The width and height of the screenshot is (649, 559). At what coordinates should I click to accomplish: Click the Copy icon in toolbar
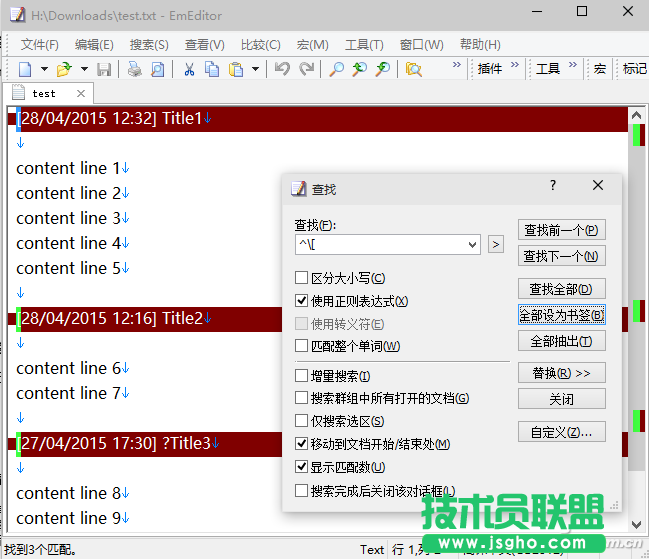[212, 69]
